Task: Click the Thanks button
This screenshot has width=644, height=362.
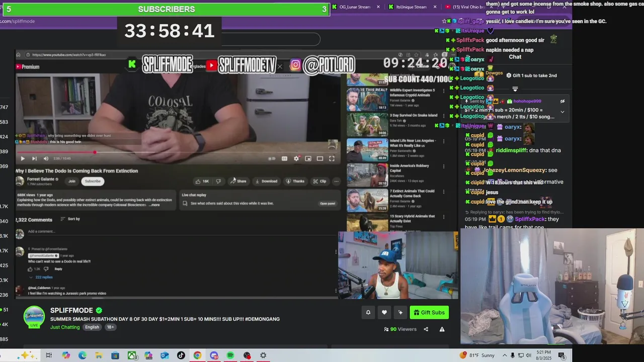Action: coord(295,181)
